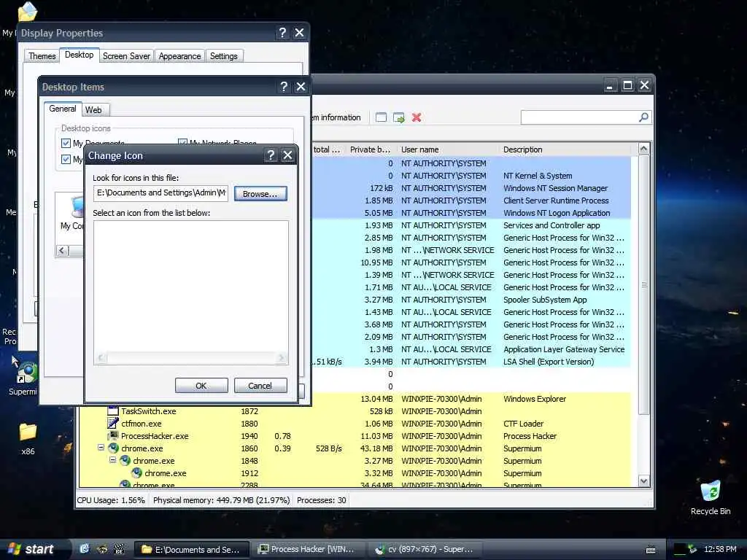Click the magnifier search icon in Process Hacker
This screenshot has width=747, height=560.
(x=643, y=117)
